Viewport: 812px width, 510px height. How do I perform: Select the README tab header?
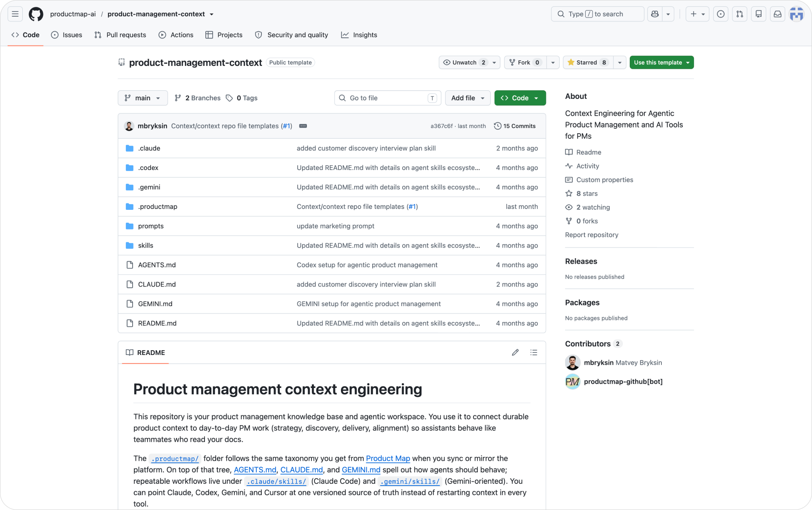145,352
